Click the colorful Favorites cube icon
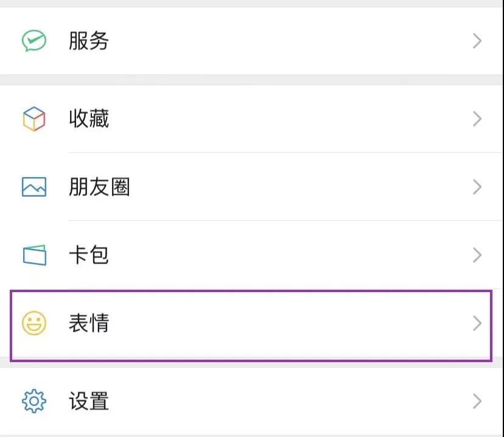The height and width of the screenshot is (437, 504). 34,119
